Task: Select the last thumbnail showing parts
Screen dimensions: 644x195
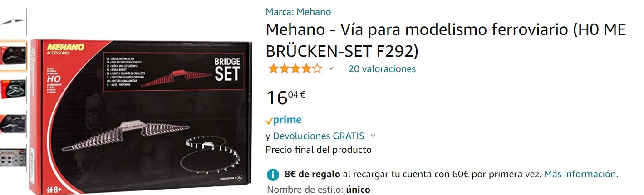Action: (x=13, y=158)
